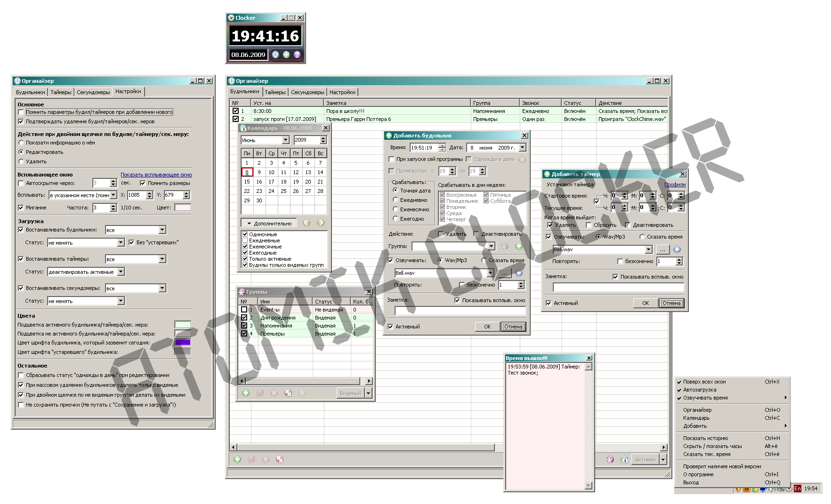Image resolution: width=831 pixels, height=504 pixels.
Task: Click the green add icon in the Группы window
Action: pos(246,393)
